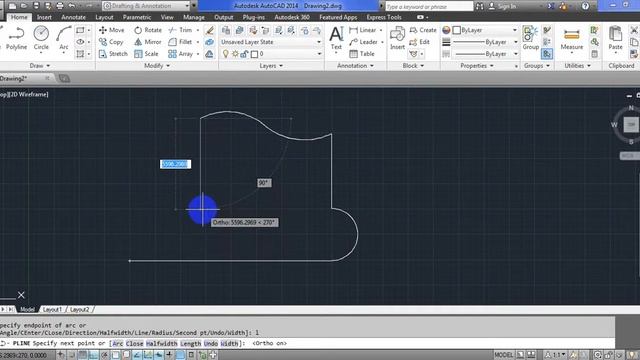Image resolution: width=640 pixels, height=360 pixels.
Task: Toggle Grid Display in status bar
Action: (82, 355)
